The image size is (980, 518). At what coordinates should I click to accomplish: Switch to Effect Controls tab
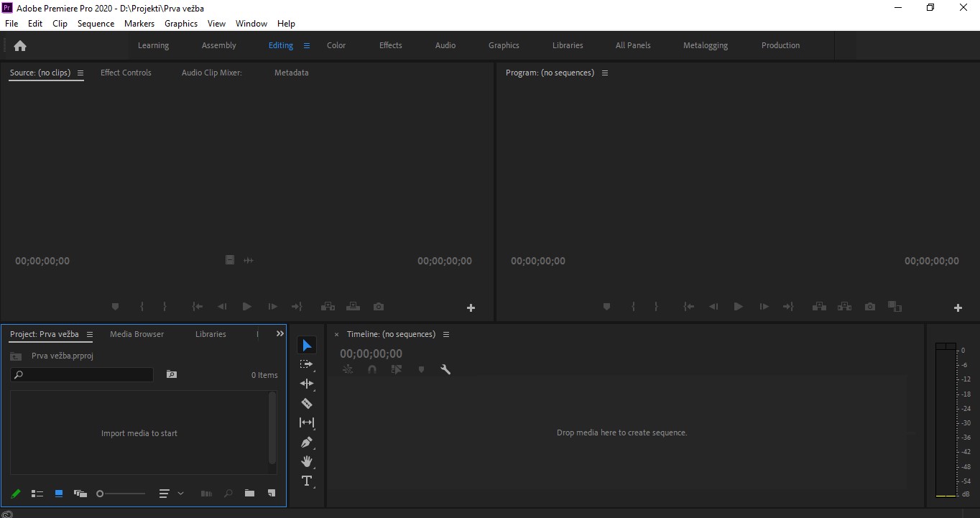click(x=126, y=73)
